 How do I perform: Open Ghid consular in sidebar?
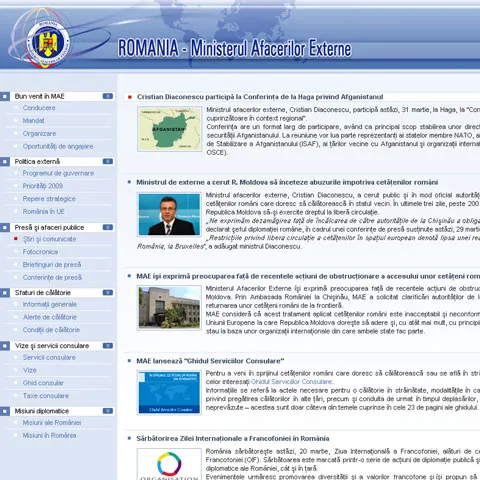coord(43,383)
